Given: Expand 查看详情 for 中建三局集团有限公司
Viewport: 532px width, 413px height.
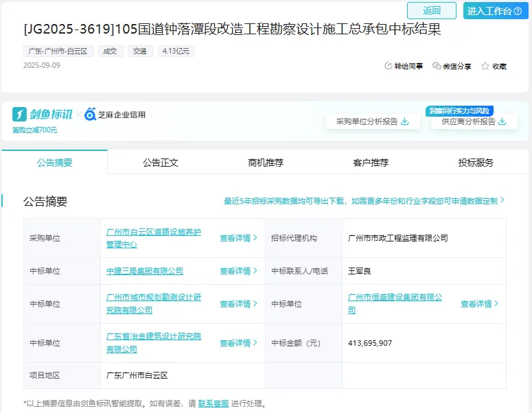Looking at the screenshot, I should [238, 271].
